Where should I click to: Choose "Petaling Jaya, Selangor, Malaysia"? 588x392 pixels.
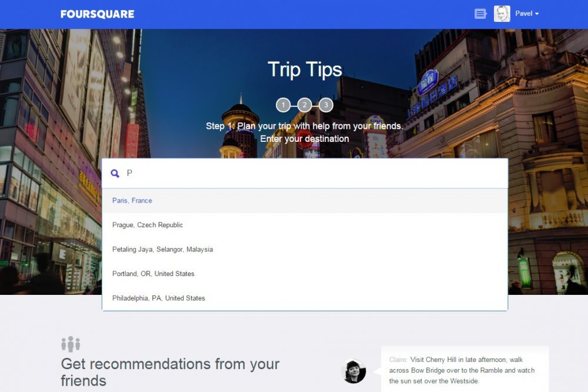[162, 249]
